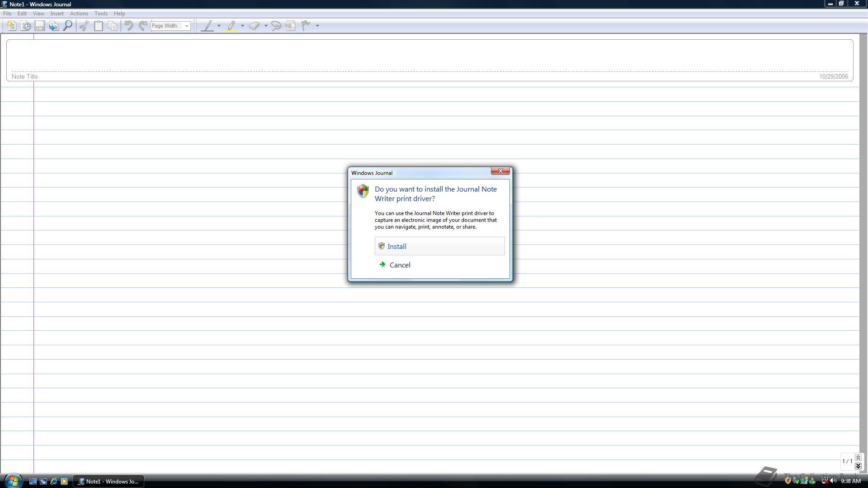Open the File menu
Screen dimensions: 868x488
[7, 14]
